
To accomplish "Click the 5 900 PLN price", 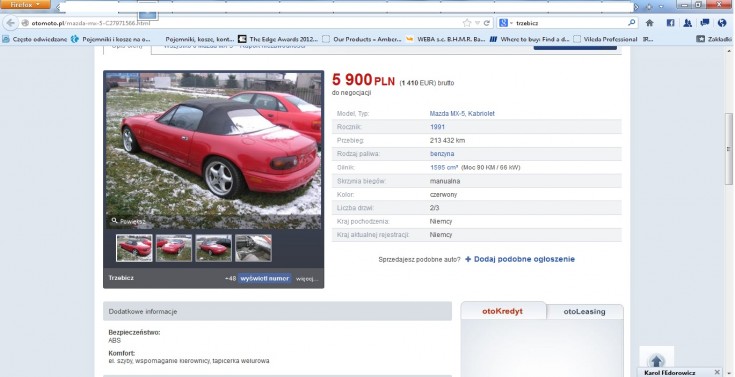I will pos(364,80).
